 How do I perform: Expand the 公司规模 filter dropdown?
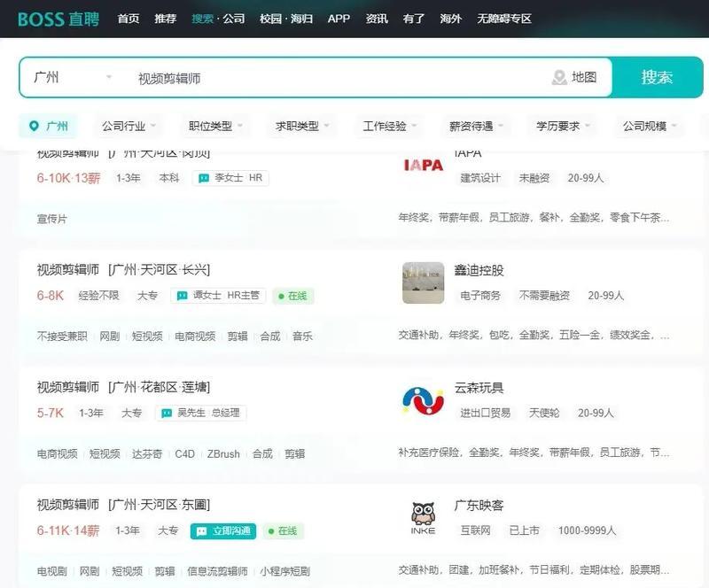tap(650, 126)
